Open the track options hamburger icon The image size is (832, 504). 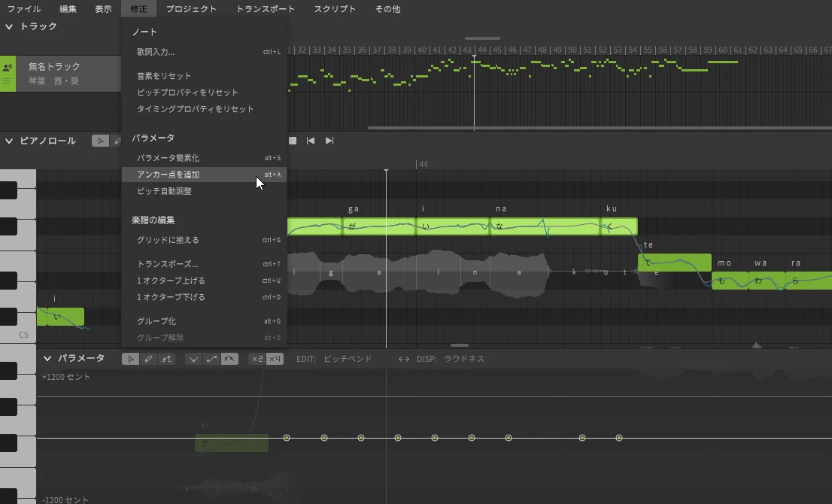[x=7, y=81]
